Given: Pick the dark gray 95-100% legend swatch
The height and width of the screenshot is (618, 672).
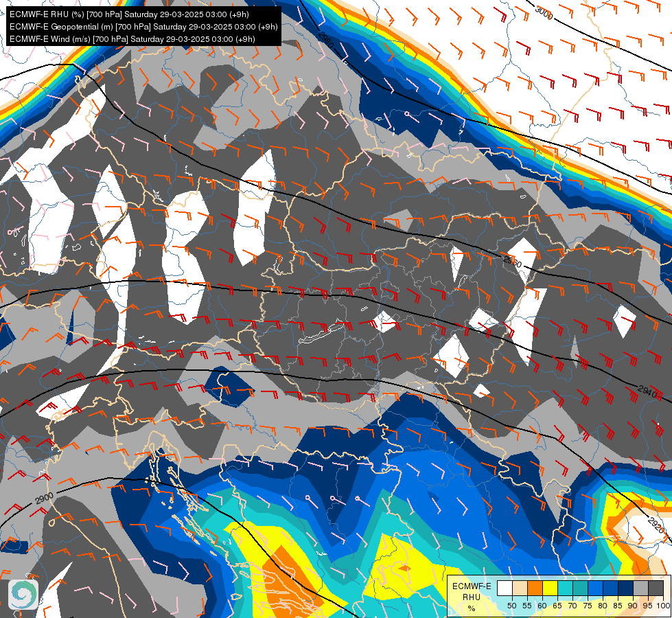Looking at the screenshot, I should 656,588.
